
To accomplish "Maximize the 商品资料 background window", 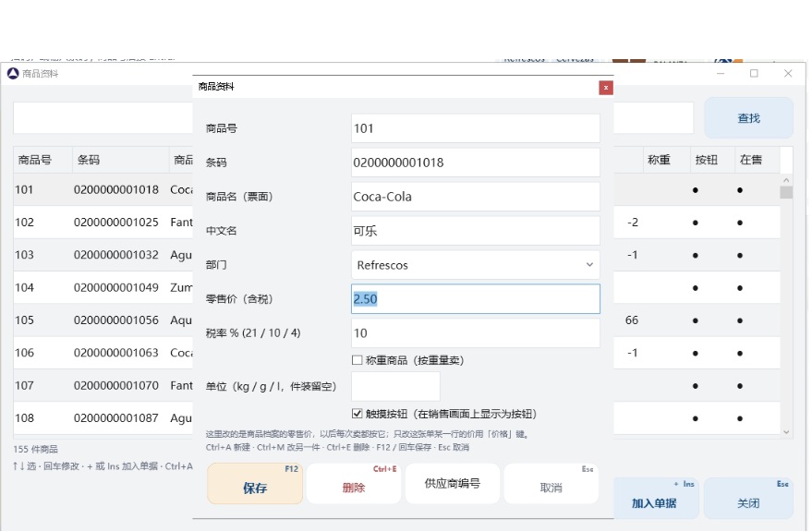I will (754, 74).
